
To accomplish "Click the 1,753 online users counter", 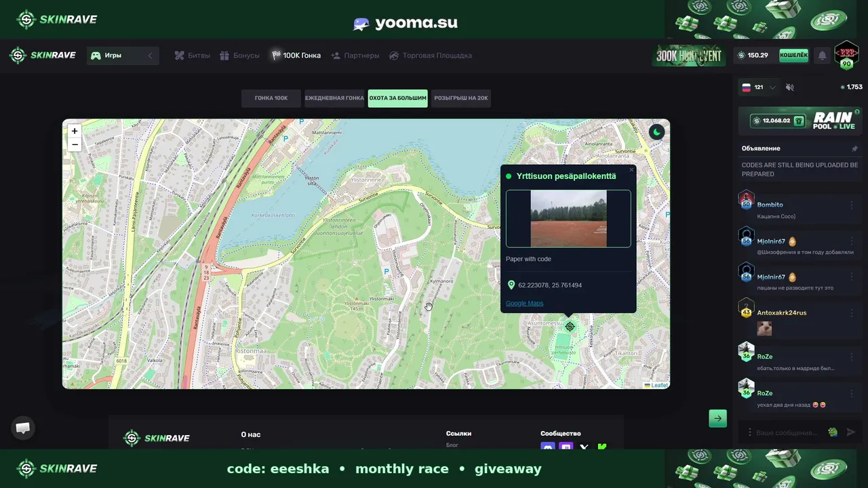I will 852,87.
